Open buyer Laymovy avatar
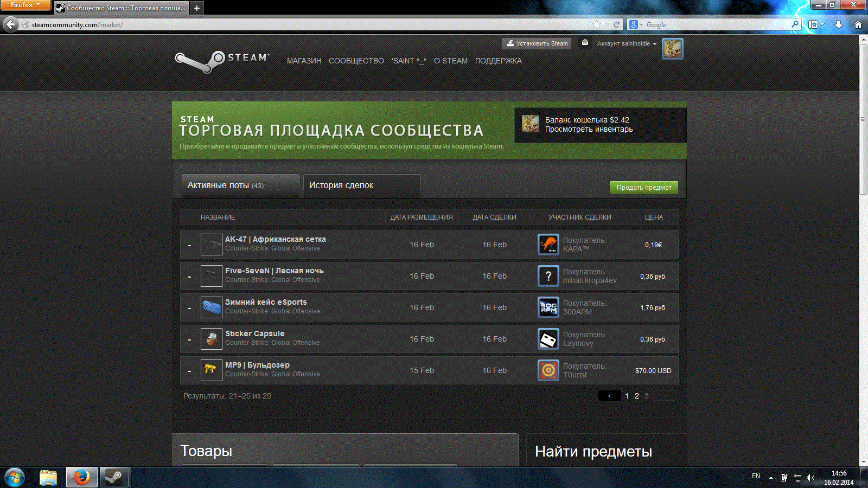This screenshot has width=868, height=488. [548, 339]
